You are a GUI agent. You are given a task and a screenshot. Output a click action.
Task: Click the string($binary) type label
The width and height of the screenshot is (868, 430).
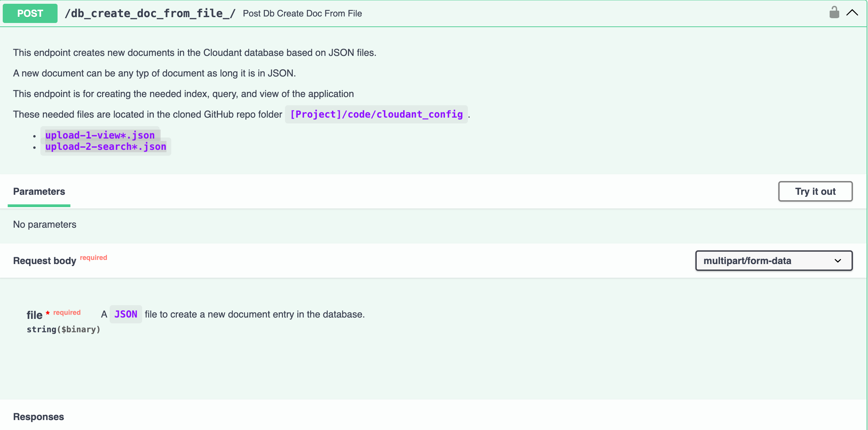(x=63, y=329)
